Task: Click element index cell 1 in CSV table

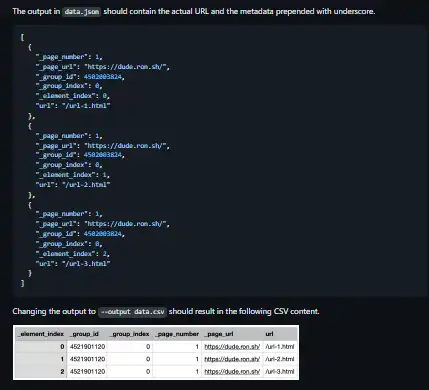Action: [x=40, y=359]
